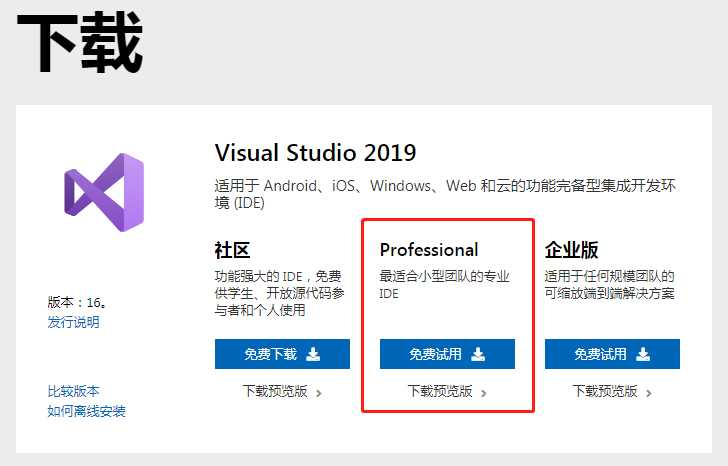Click the 免费试用 button under 企业版
Image resolution: width=728 pixels, height=466 pixels.
[612, 354]
